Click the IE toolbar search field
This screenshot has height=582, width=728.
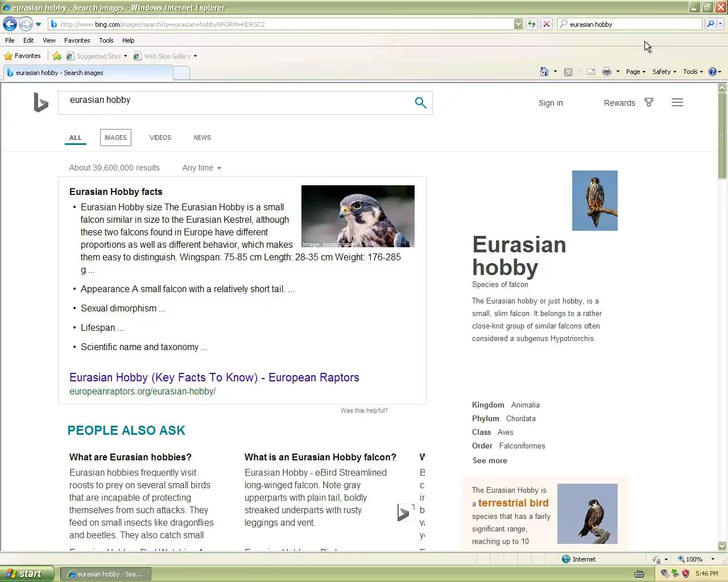(631, 24)
